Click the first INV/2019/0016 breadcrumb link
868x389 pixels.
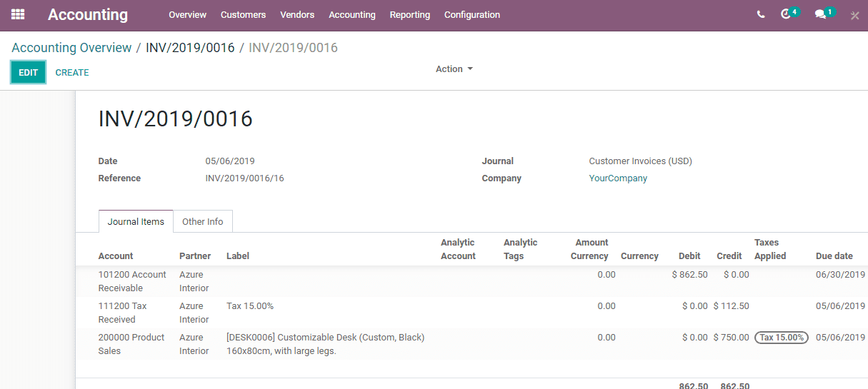point(190,48)
